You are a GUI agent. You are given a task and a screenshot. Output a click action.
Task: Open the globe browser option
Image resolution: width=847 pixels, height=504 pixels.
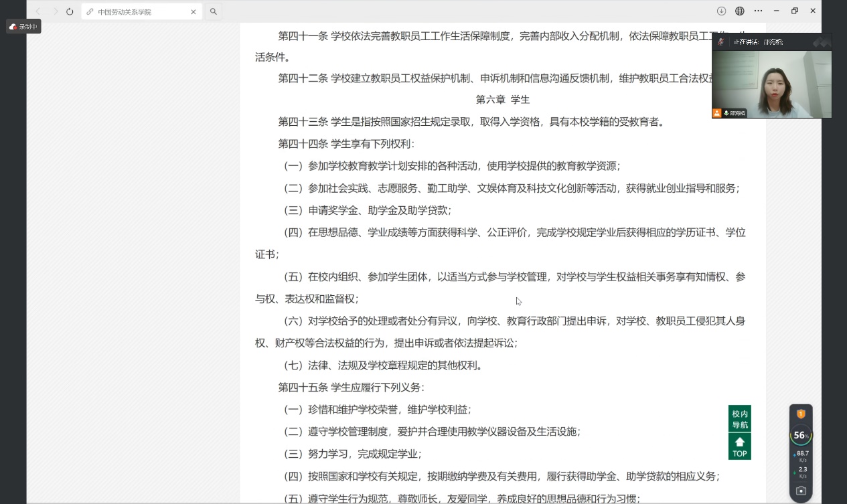click(x=739, y=11)
